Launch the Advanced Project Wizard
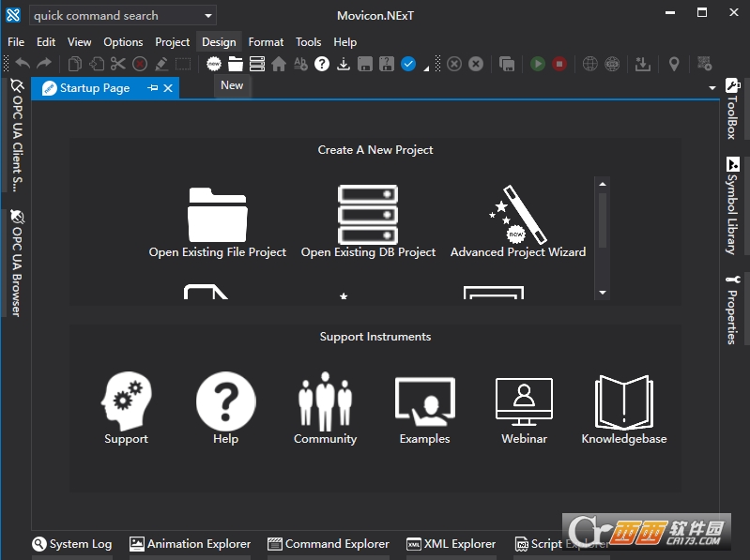Image resolution: width=750 pixels, height=560 pixels. pos(518,222)
